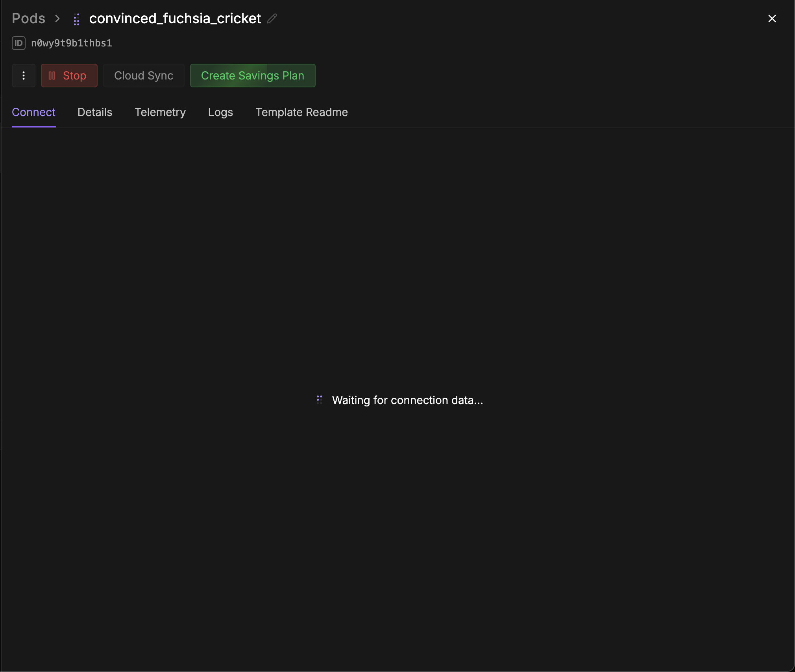Select the Connect tab
Screen dimensions: 795x672
point(33,112)
